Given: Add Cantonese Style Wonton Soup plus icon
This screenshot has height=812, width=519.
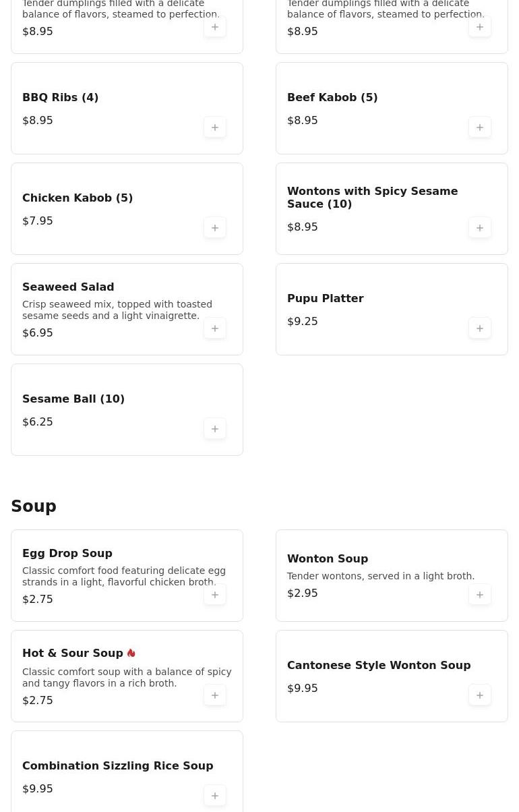Looking at the screenshot, I should pyautogui.click(x=480, y=695).
